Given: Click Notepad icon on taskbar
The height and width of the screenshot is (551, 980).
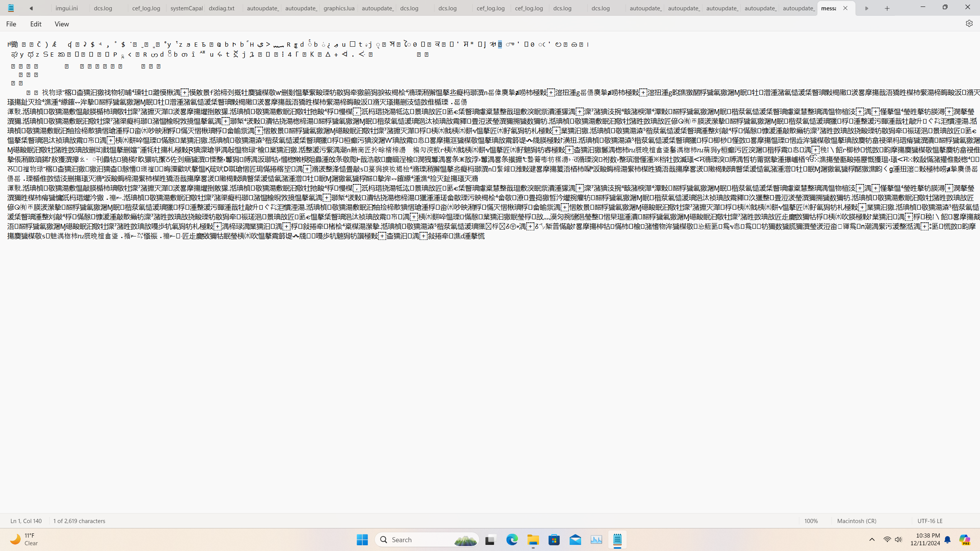Looking at the screenshot, I should pos(617,540).
